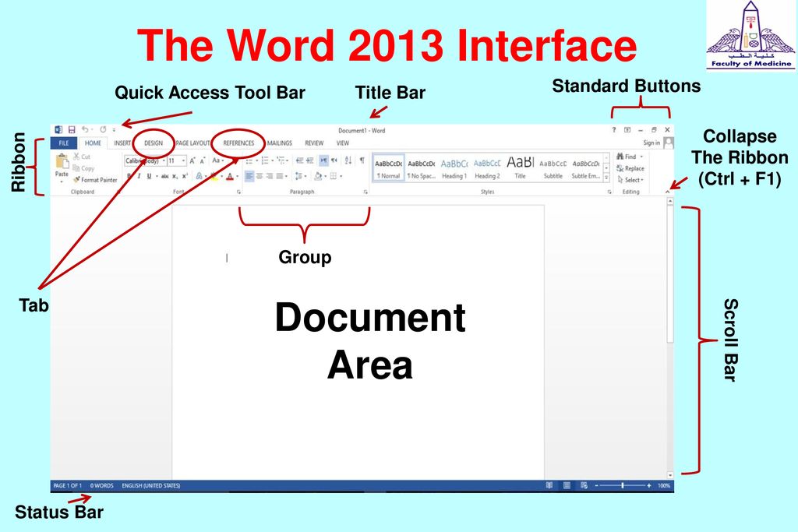Switch to the REFERENCES tab
This screenshot has width=798, height=532.
pyautogui.click(x=238, y=143)
